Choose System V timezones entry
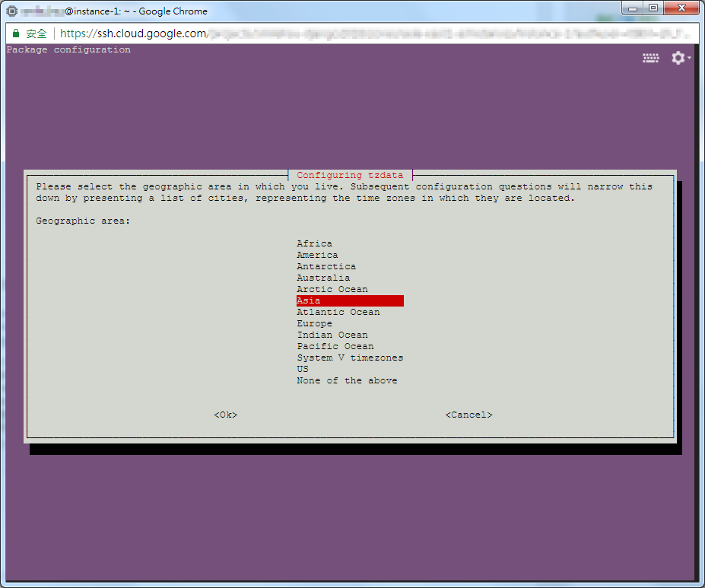Viewport: 705px width, 588px height. pos(350,358)
